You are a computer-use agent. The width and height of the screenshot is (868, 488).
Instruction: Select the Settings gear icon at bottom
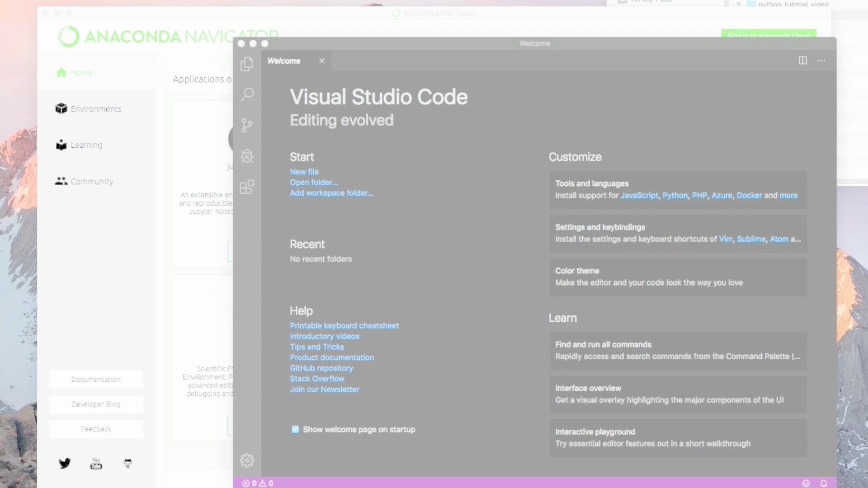(x=247, y=460)
